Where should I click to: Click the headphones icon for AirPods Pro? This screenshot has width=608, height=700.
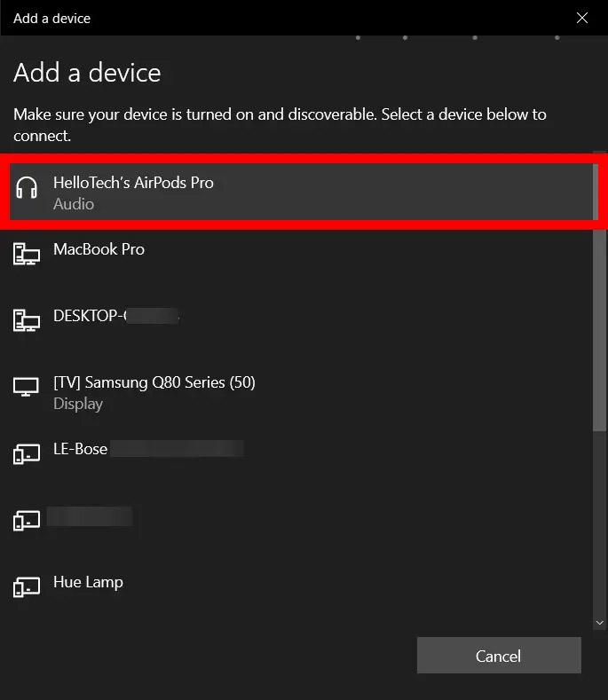click(27, 188)
